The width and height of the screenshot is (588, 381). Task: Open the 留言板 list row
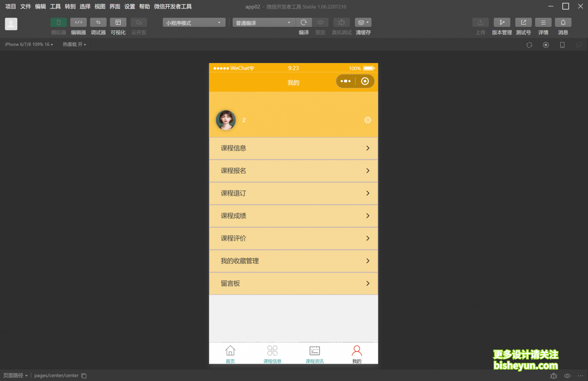click(294, 283)
